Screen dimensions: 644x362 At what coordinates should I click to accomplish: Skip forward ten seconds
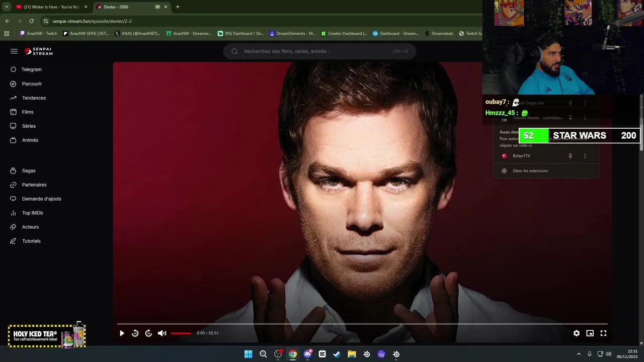click(148, 333)
